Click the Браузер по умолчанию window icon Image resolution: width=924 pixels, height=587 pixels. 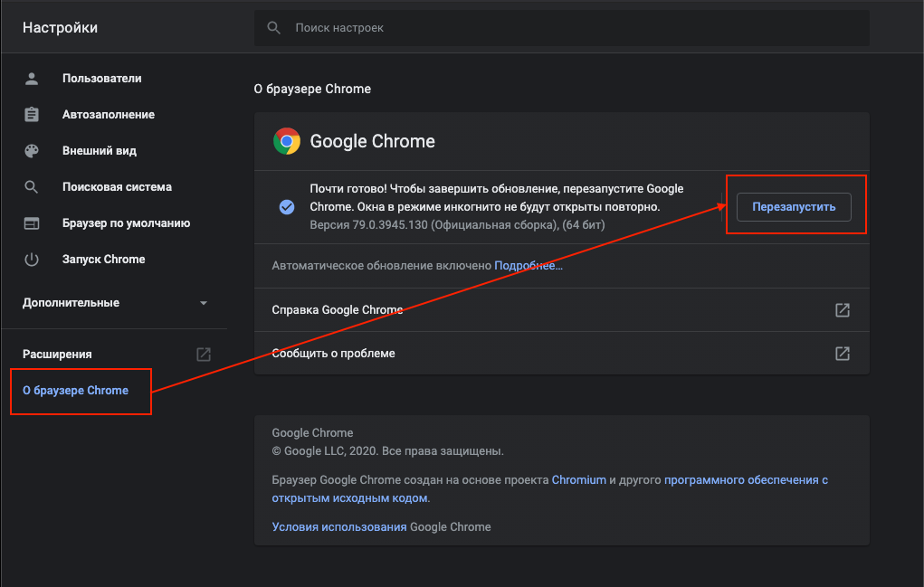pyautogui.click(x=32, y=223)
